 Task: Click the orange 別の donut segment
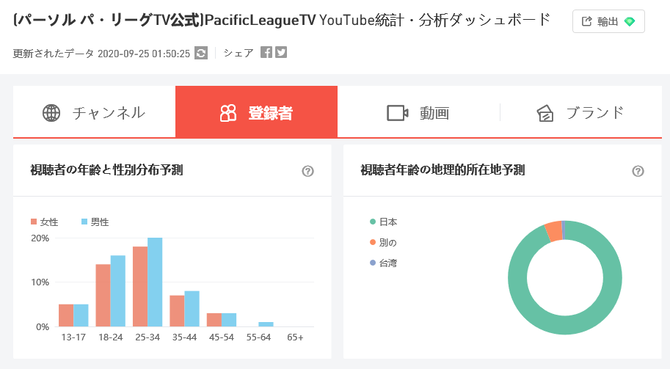(554, 232)
